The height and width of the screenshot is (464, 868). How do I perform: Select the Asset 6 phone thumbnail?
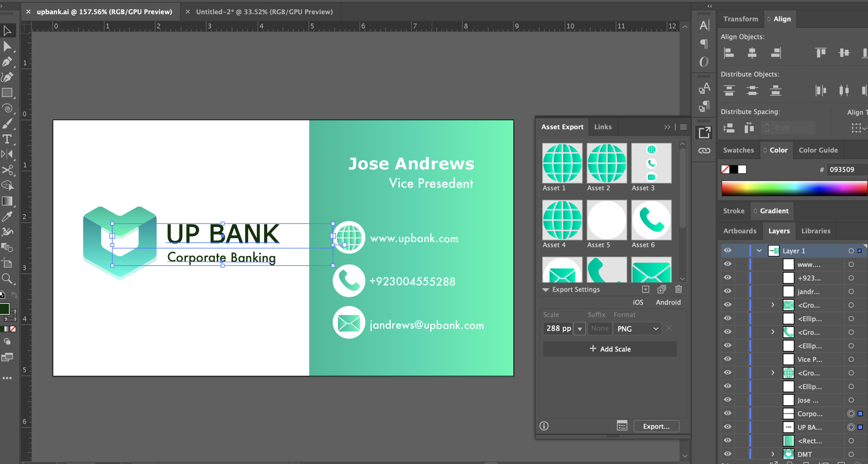(651, 220)
